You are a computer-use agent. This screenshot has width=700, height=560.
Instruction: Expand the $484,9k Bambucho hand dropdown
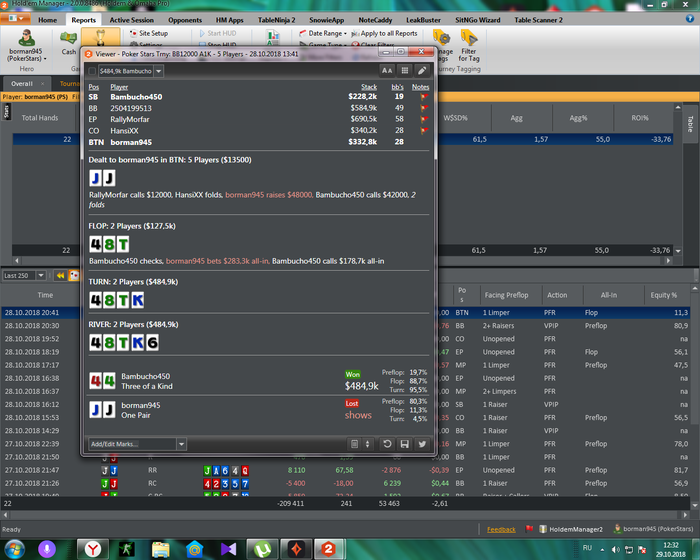[x=158, y=71]
